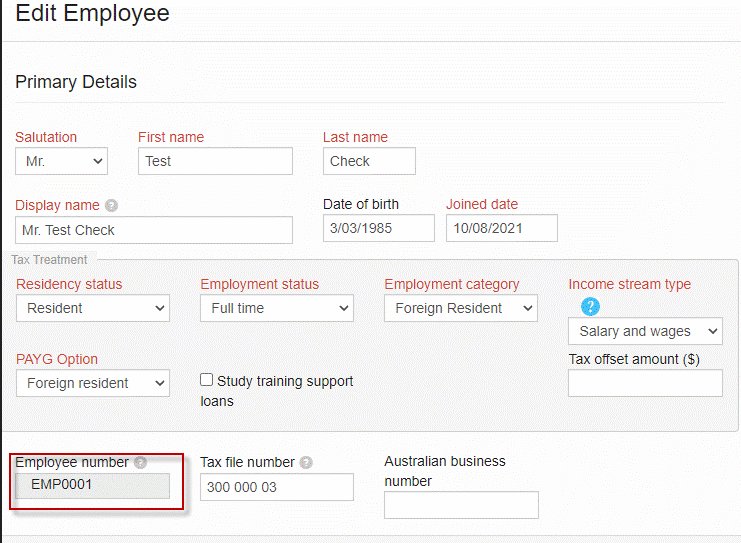The width and height of the screenshot is (741, 543).
Task: Click the Tax offset amount input
Action: pos(645,383)
